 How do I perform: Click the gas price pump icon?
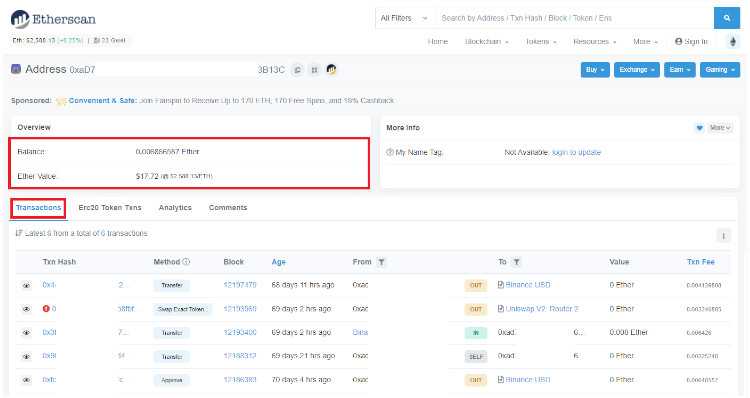[97, 40]
